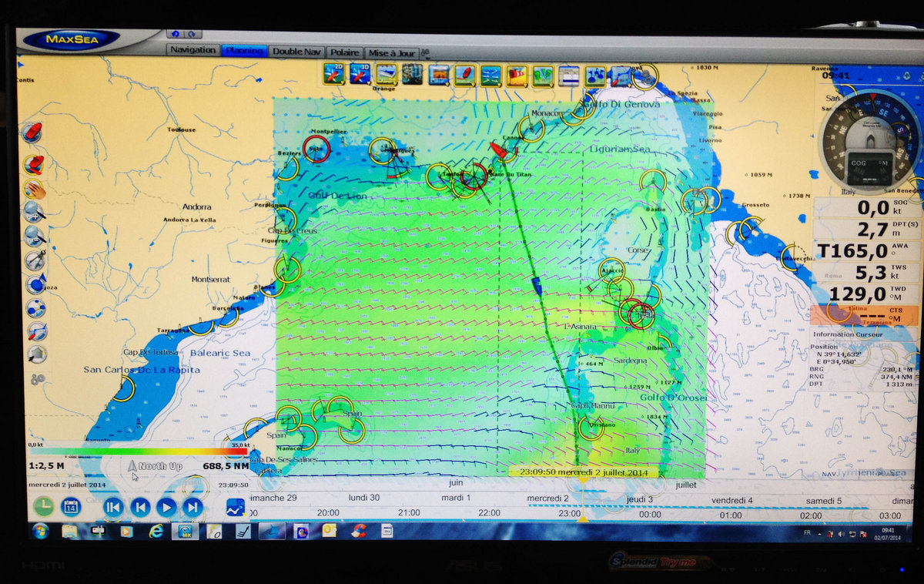Viewport: 924px width, 584px height.
Task: Select the highlighted red boat tool in left sidebar
Action: coord(34,164)
